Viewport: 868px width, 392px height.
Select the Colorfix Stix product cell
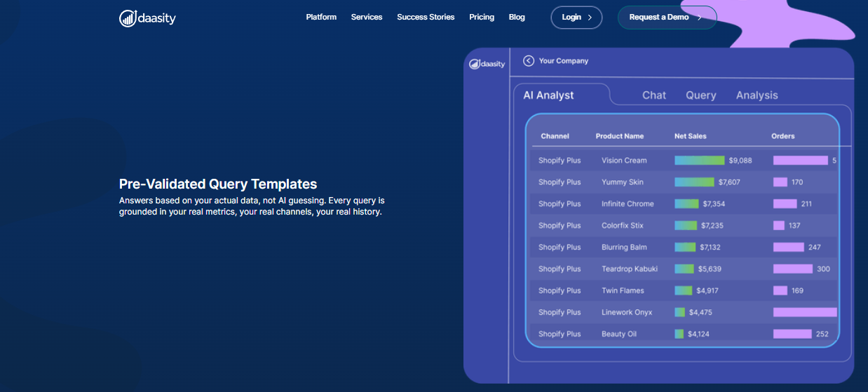pos(623,226)
